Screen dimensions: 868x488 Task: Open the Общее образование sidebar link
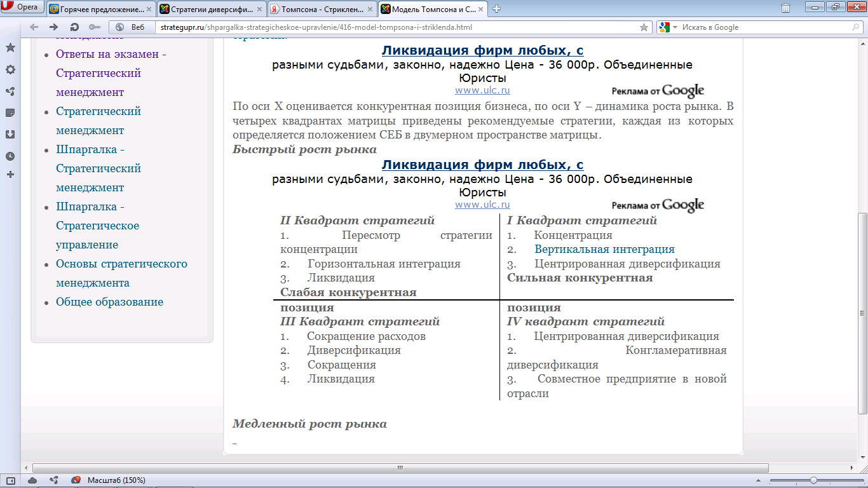pyautogui.click(x=109, y=302)
